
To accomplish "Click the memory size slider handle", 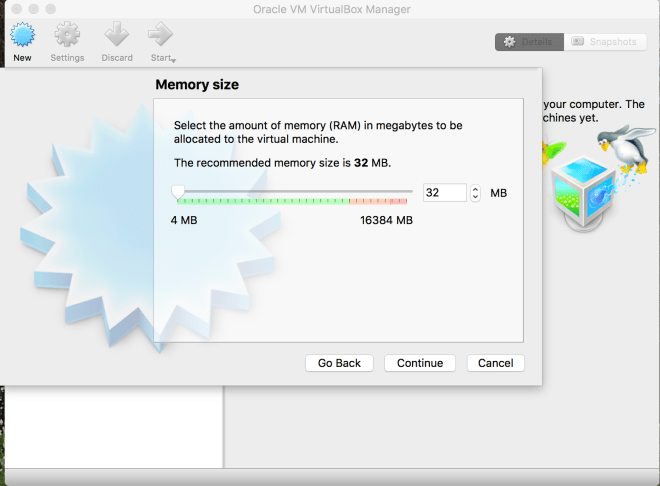I will point(178,192).
